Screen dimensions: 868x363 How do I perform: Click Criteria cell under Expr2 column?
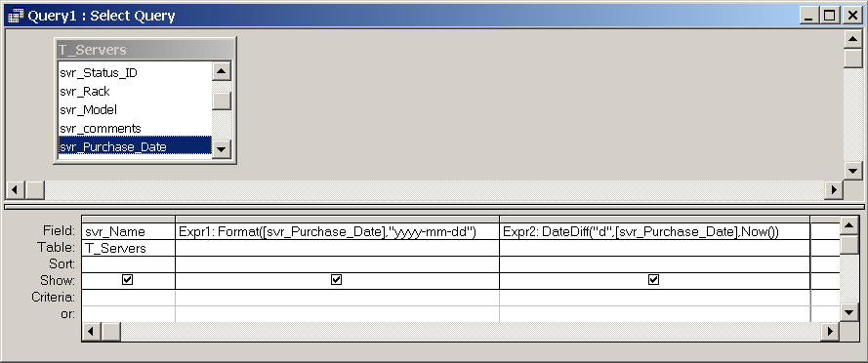[654, 298]
